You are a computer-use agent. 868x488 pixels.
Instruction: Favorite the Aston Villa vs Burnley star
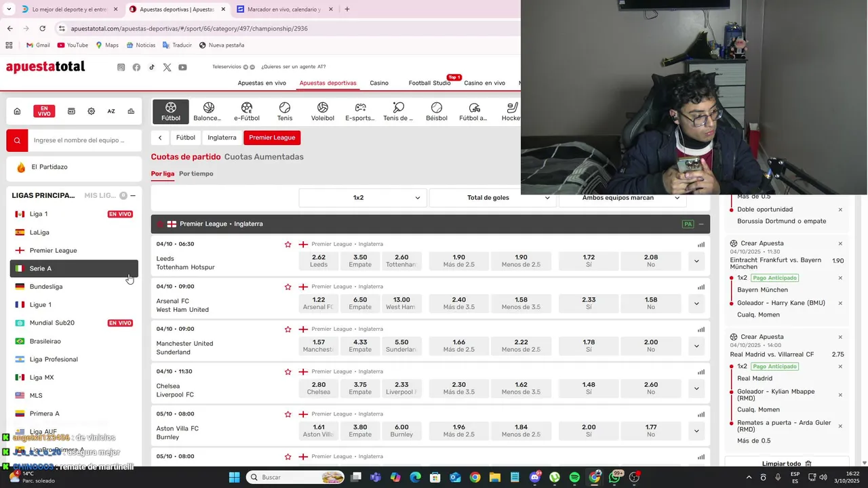coord(288,414)
